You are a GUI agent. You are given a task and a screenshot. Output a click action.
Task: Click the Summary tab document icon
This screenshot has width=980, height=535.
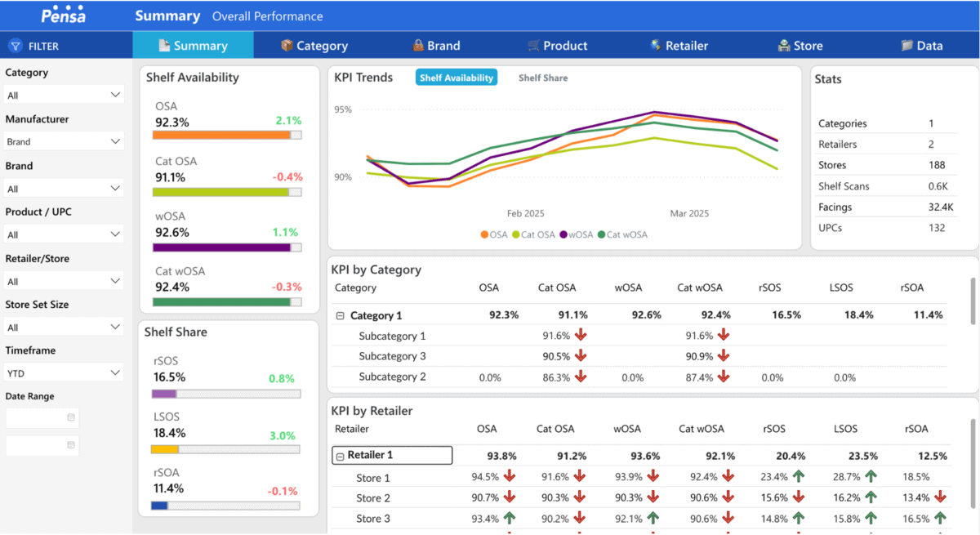[x=164, y=46]
